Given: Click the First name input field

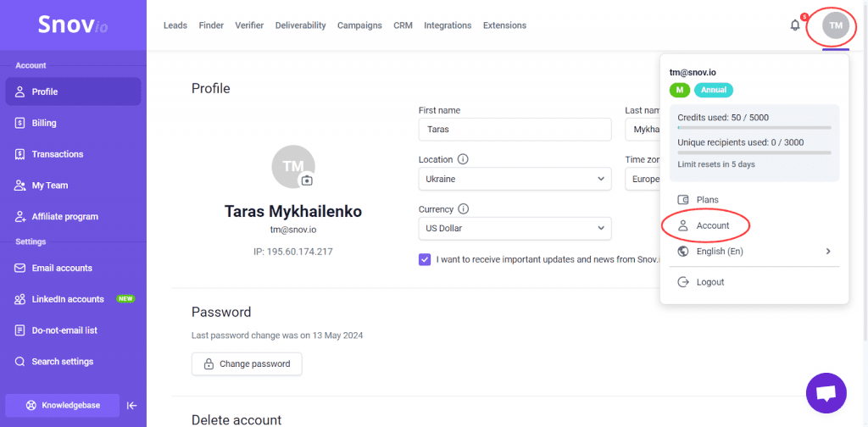Looking at the screenshot, I should (515, 130).
